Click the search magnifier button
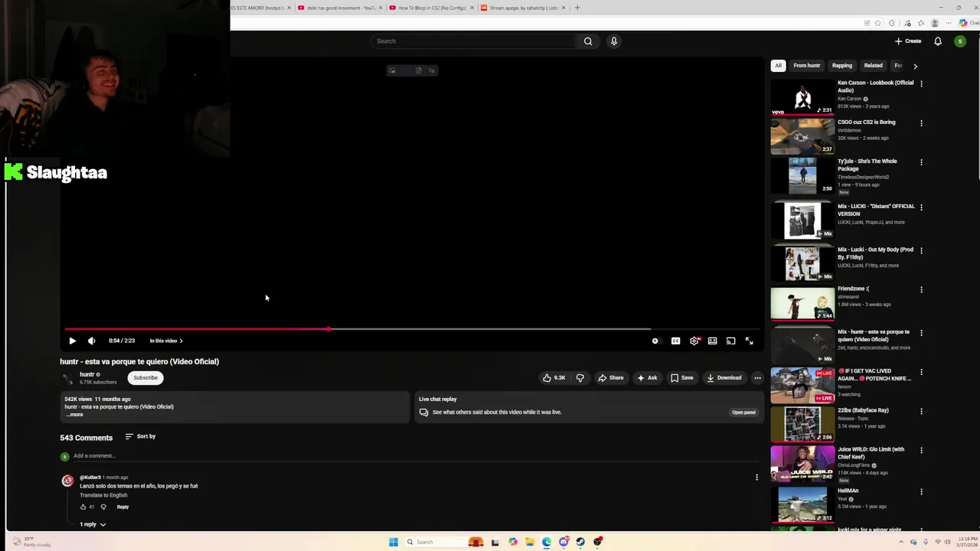Image resolution: width=980 pixels, height=551 pixels. pos(588,41)
